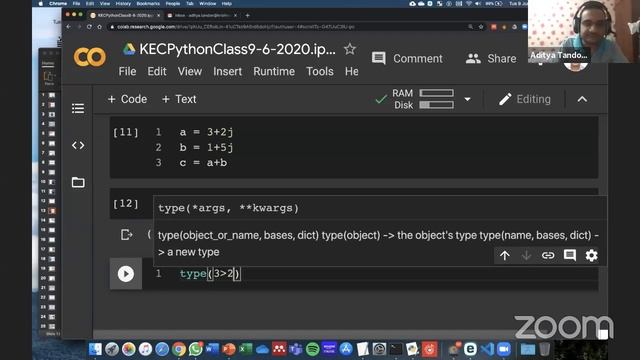This screenshot has height=360, width=640.
Task: Click the KECPythonClass9-6-2020 notebook title
Action: [237, 49]
